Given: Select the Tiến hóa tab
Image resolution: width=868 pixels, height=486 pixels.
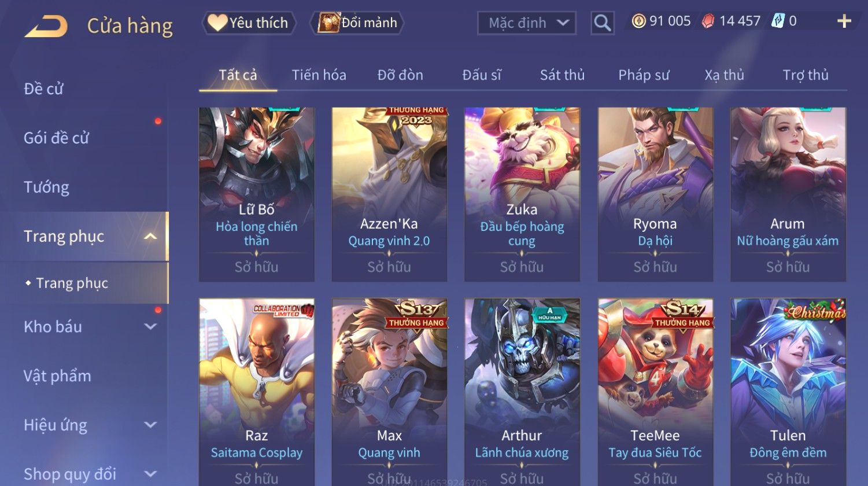Looking at the screenshot, I should point(319,75).
